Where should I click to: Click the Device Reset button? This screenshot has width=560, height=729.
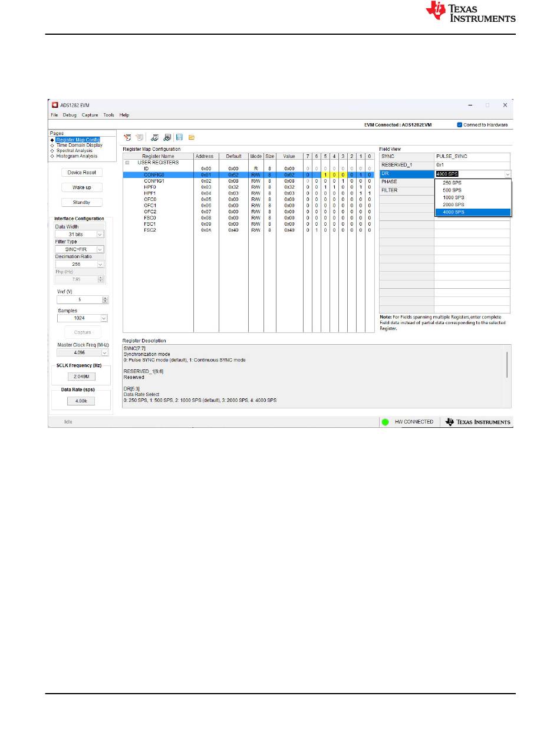pyautogui.click(x=81, y=173)
